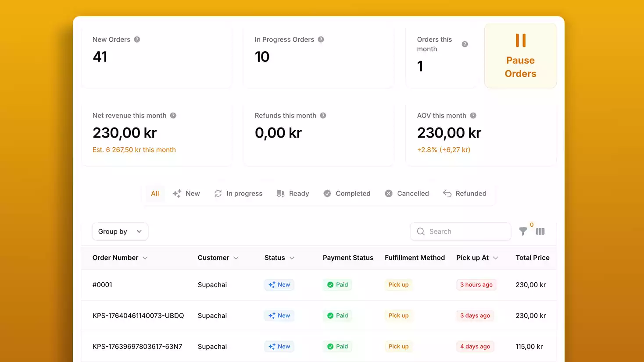644x362 pixels.
Task: Switch to the Cancelled tab
Action: point(407,194)
